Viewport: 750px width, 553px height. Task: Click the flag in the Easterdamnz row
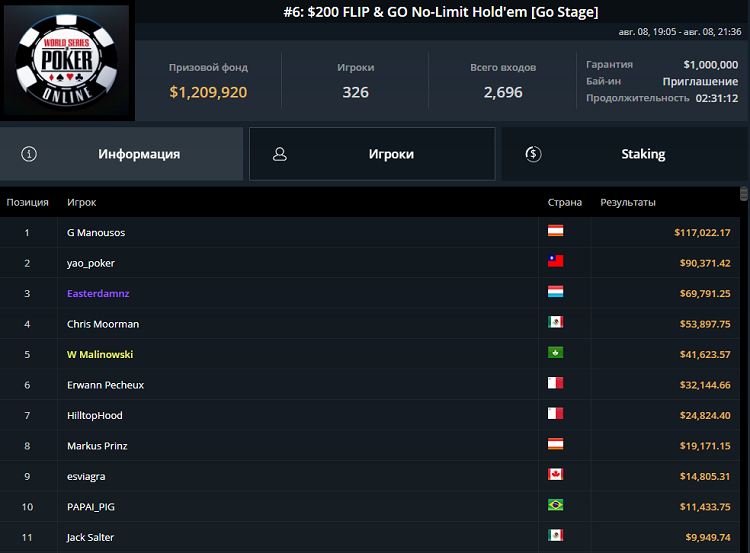[x=555, y=293]
